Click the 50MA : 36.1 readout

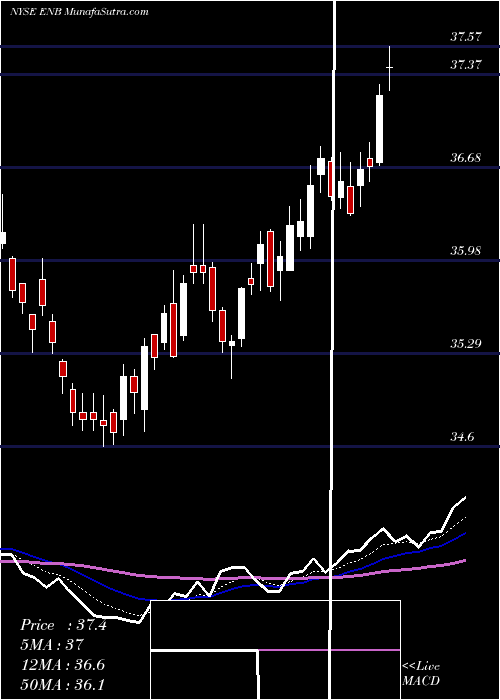(62, 685)
